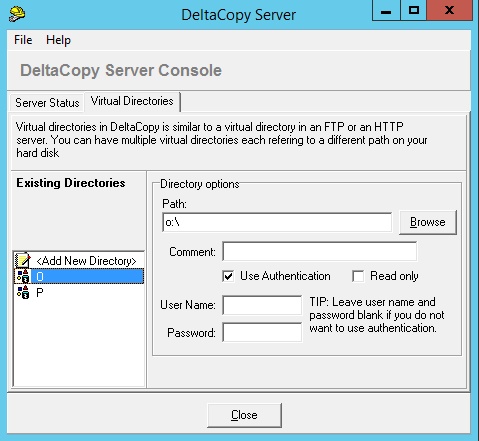Screen dimensions: 479x441
Task: Click the notepad icon beside Add New Directory
Action: click(23, 260)
